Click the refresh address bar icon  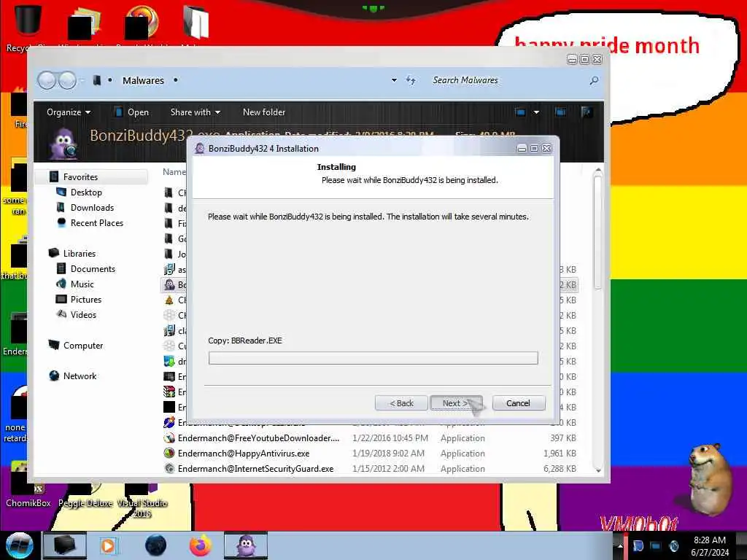(411, 80)
